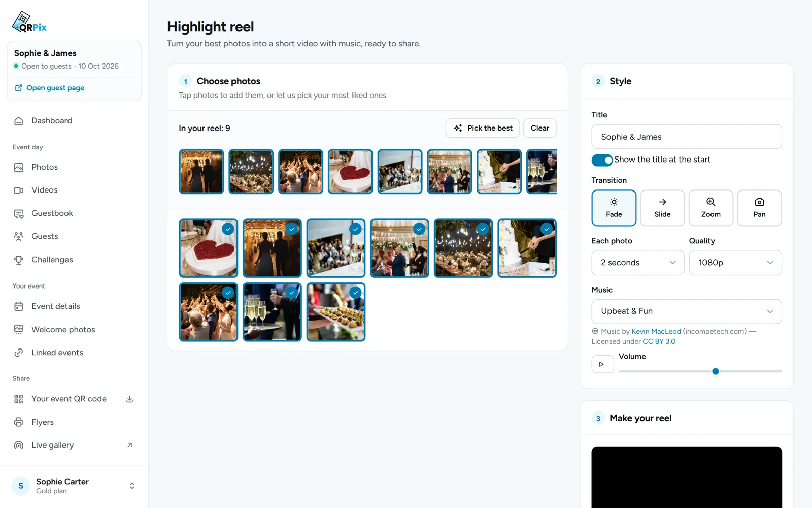Image resolution: width=812 pixels, height=508 pixels.
Task: Uncheck the cake cutting grid photo
Action: pos(527,248)
